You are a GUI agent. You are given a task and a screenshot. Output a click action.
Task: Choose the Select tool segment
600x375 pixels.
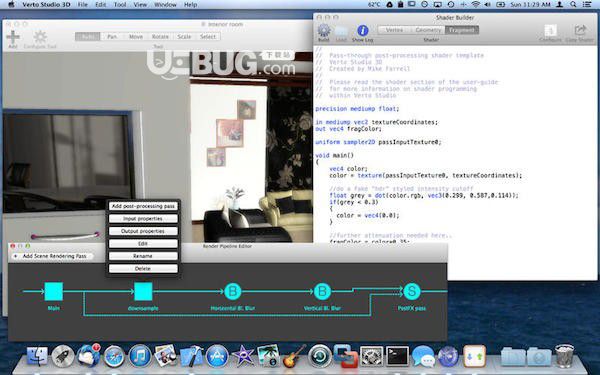click(x=208, y=37)
